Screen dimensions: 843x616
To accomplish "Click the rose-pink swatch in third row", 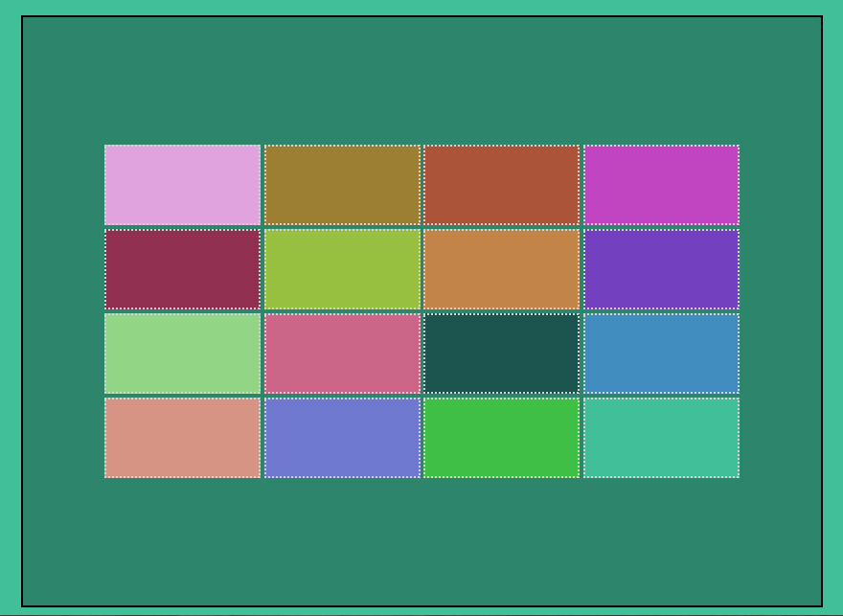I will pos(342,352).
